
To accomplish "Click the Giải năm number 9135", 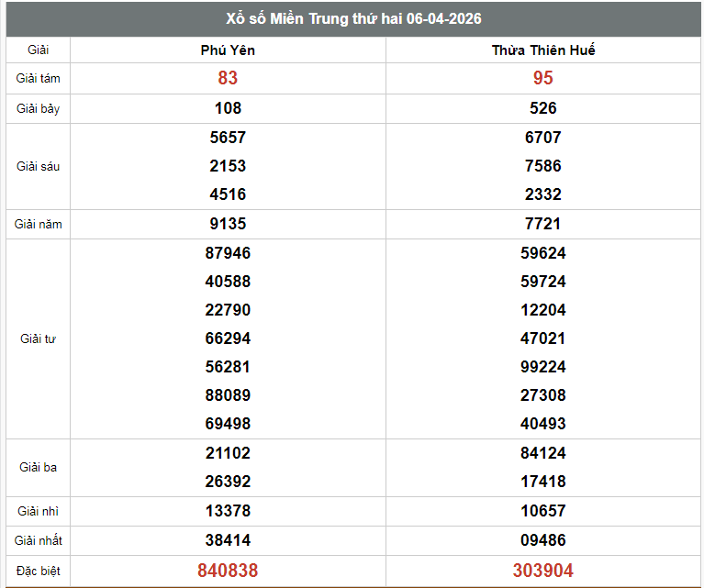I will (x=228, y=224).
